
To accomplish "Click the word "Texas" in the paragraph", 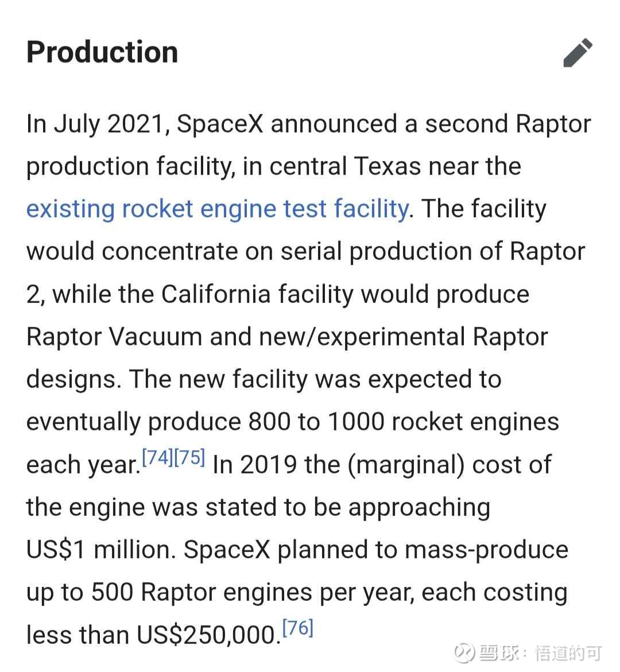I will click(387, 166).
